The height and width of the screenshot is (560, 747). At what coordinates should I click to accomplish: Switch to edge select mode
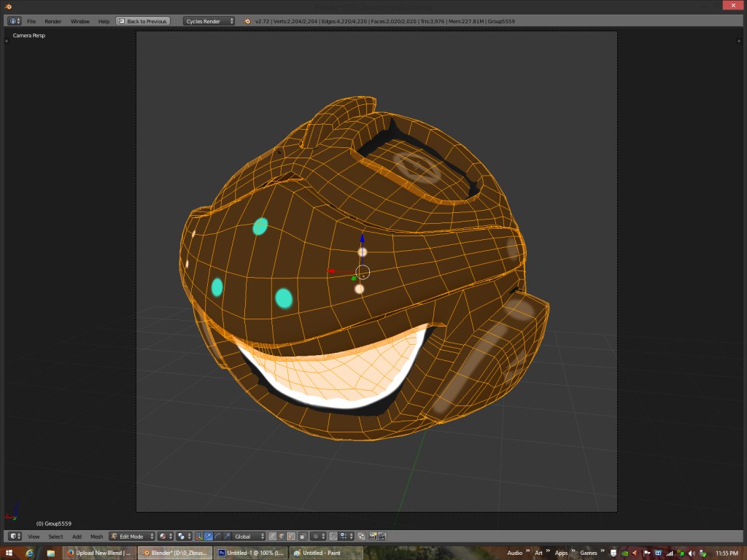point(279,536)
